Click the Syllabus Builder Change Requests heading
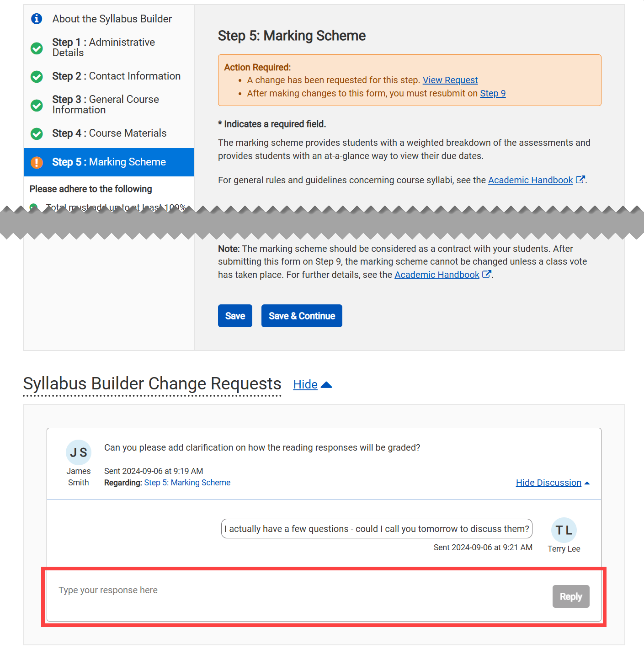The width and height of the screenshot is (644, 654). (152, 384)
